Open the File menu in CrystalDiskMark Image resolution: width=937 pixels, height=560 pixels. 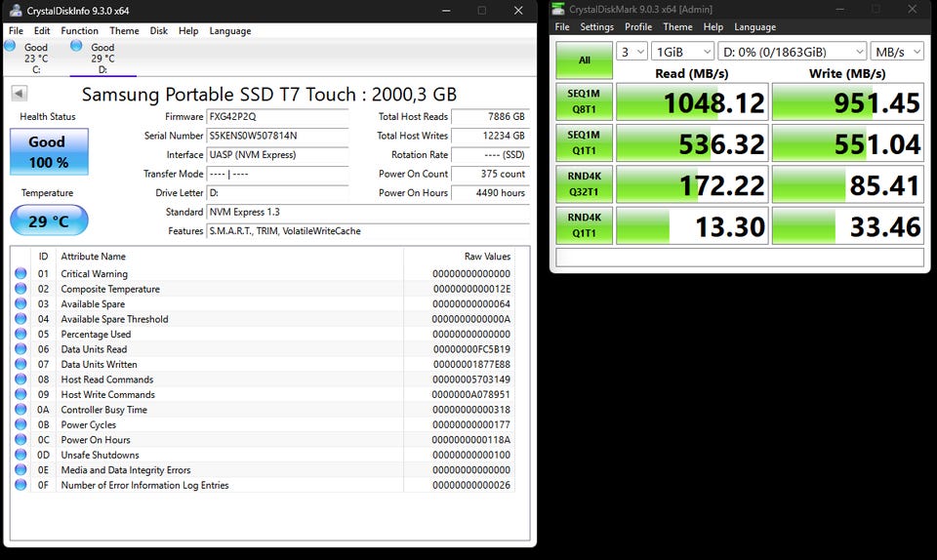pyautogui.click(x=562, y=27)
